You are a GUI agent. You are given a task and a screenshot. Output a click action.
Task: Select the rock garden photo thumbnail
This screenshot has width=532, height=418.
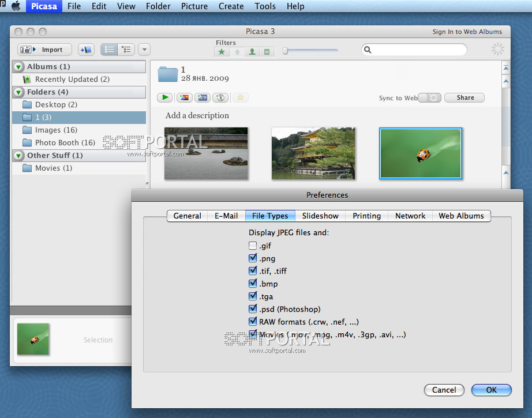(206, 153)
